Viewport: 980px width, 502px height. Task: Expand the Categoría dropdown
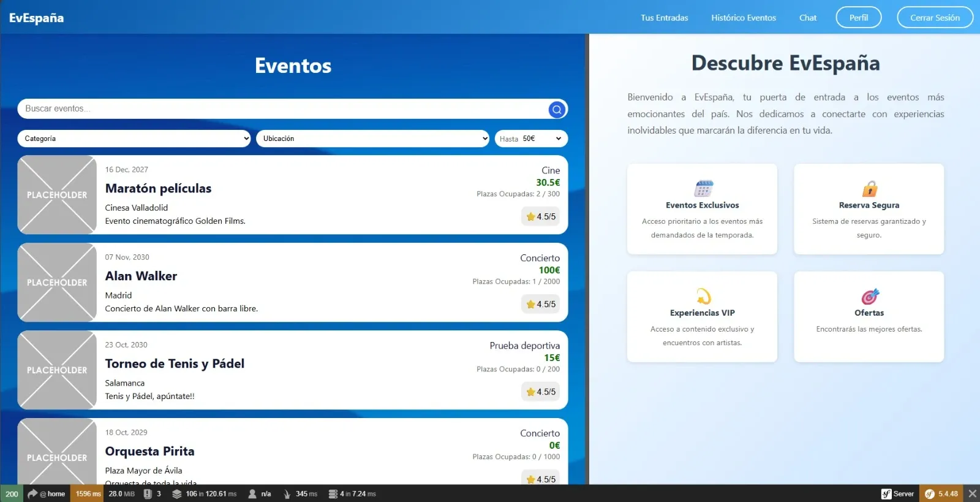pos(134,139)
